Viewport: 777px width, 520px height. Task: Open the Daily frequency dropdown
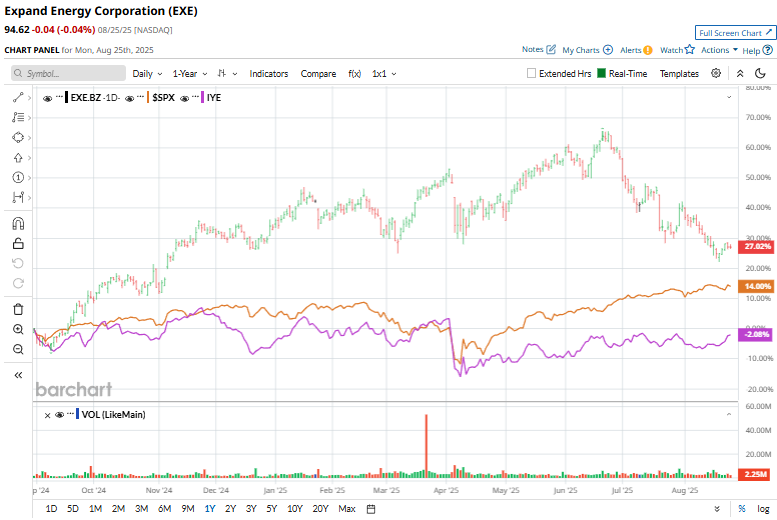tap(147, 73)
